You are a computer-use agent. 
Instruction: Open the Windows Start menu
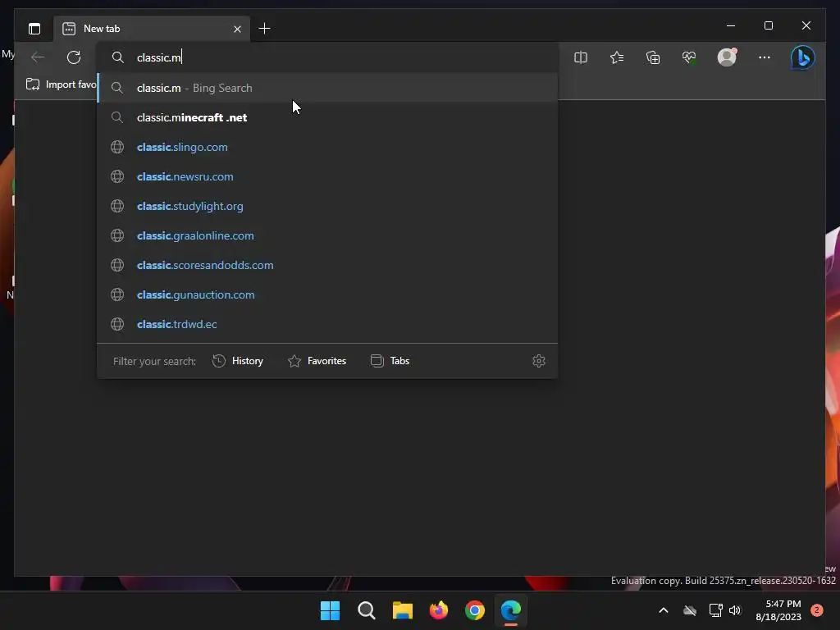coord(330,610)
